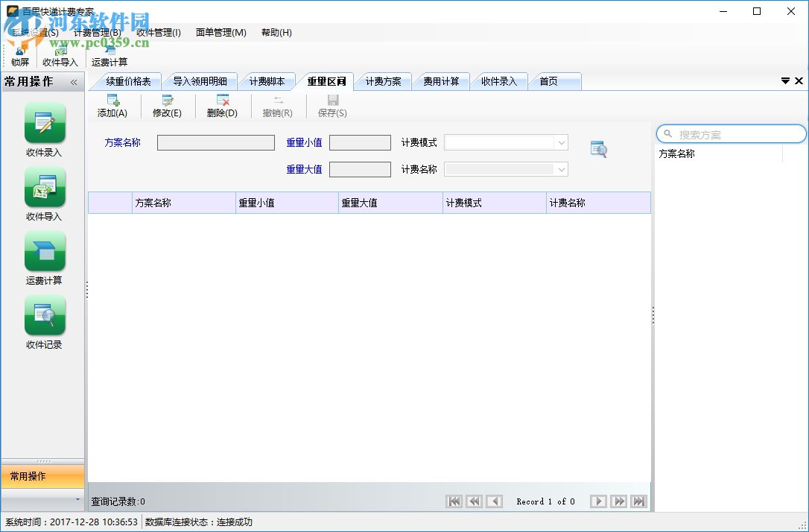Click the magnifier query icon beside 计费模式
The height and width of the screenshot is (532, 809).
point(598,149)
